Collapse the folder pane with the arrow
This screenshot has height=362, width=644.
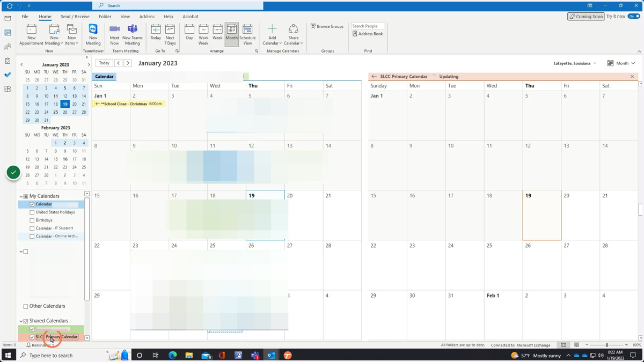pyautogui.click(x=87, y=57)
